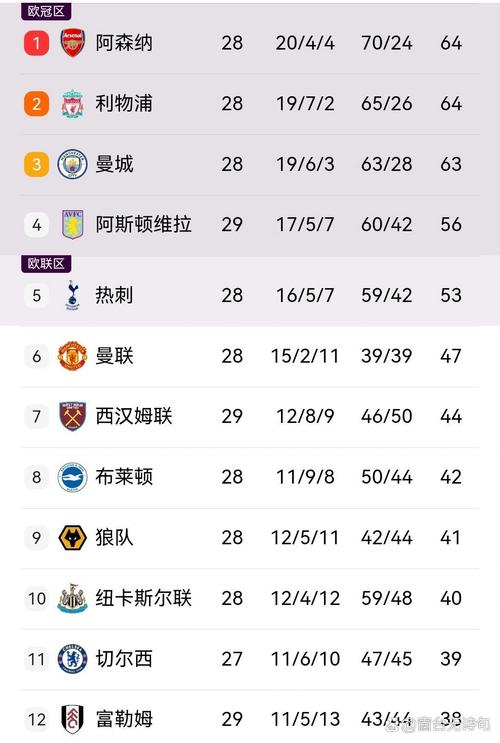This screenshot has height=743, width=500.
Task: Click the red rank 1 badge
Action: 36,43
